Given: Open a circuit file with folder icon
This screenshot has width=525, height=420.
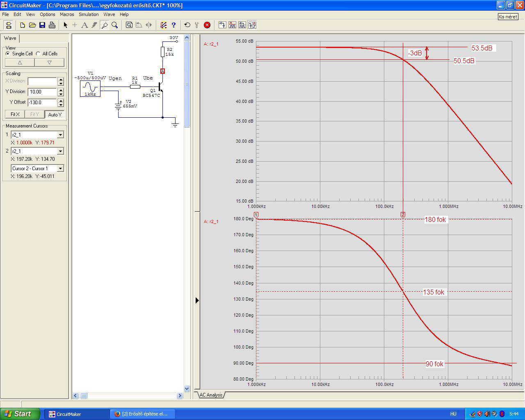Looking at the screenshot, I should tap(32, 25).
